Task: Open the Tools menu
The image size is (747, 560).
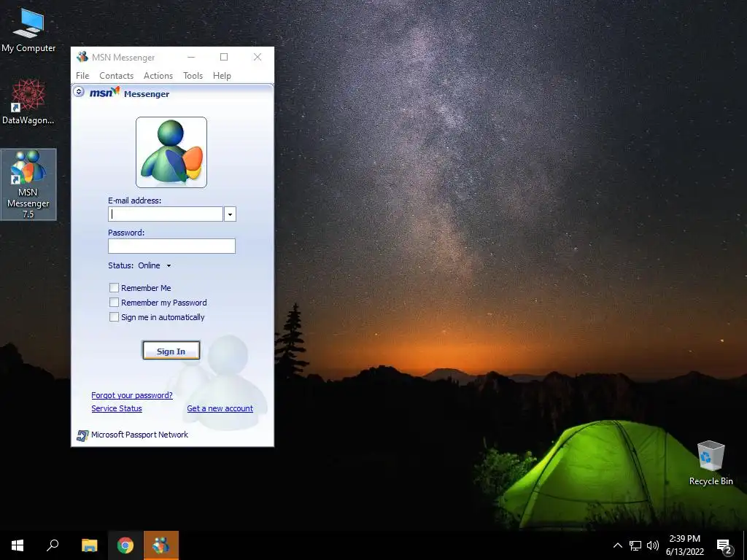Action: click(193, 76)
